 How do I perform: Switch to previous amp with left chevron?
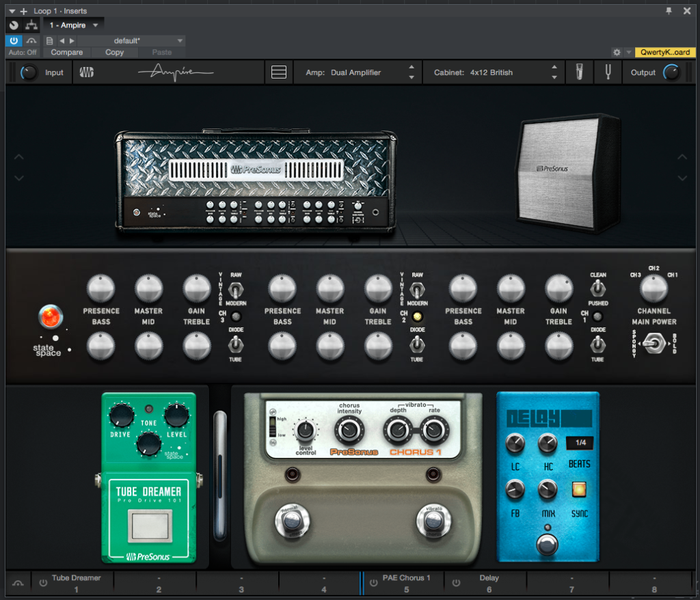pos(18,157)
